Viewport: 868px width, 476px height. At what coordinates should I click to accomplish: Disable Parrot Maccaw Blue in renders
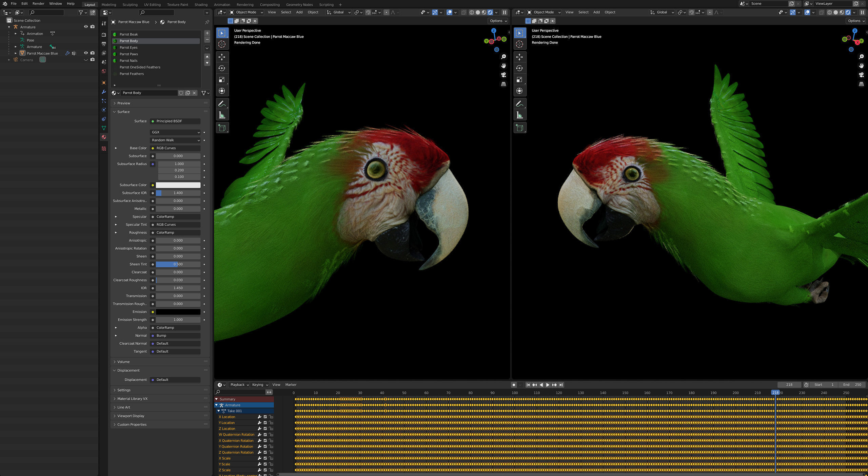92,53
